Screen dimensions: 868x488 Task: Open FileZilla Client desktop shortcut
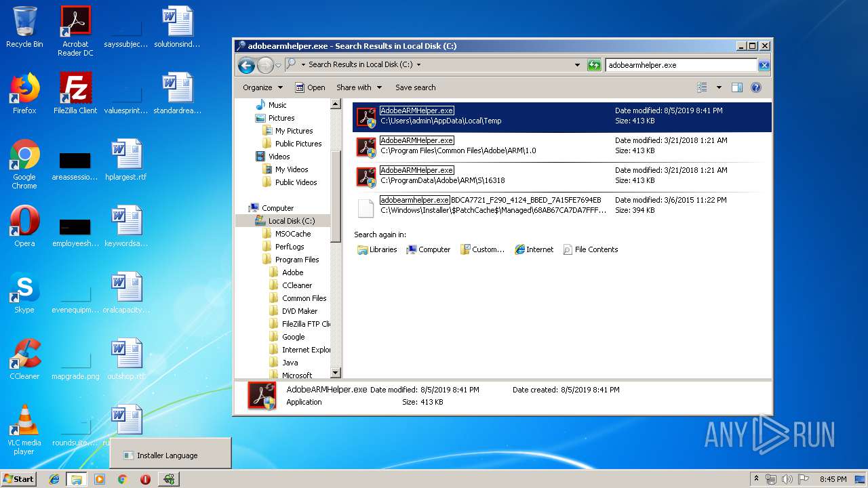tap(75, 94)
